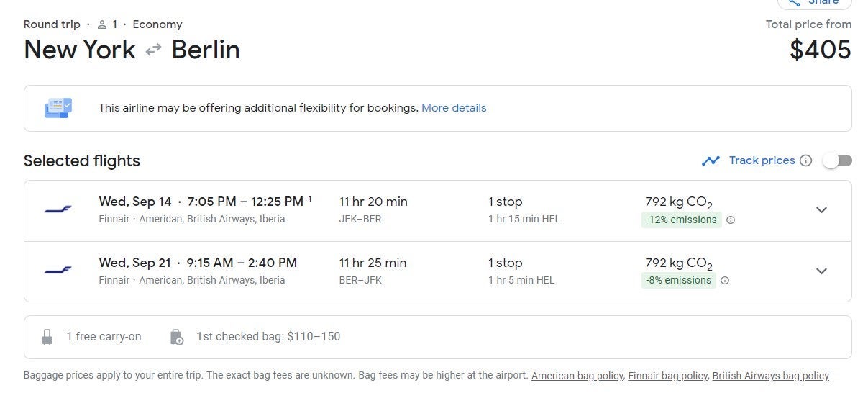
Task: Open info icon beside -8% emissions
Action: point(725,281)
